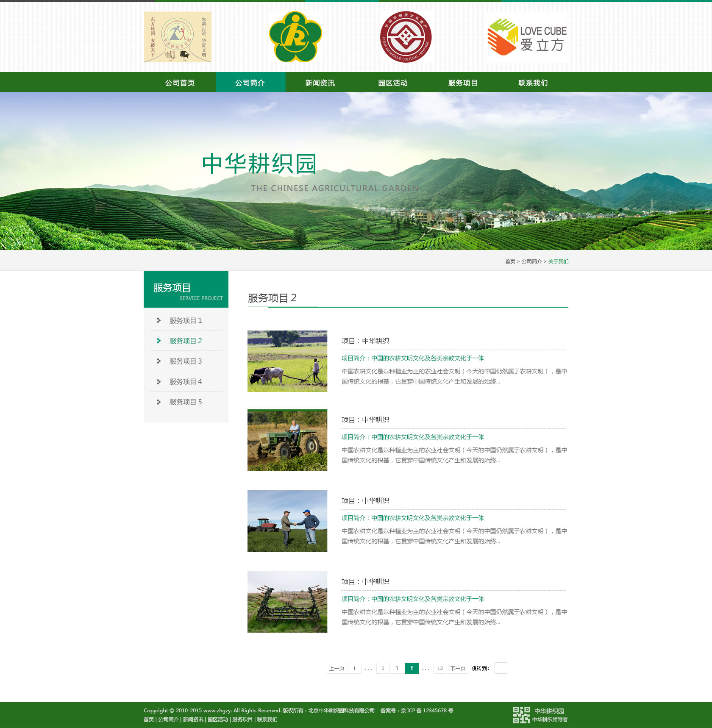Screen dimensions: 712x728
Task: Open the 公司首页 navigation menu
Action: (x=179, y=83)
